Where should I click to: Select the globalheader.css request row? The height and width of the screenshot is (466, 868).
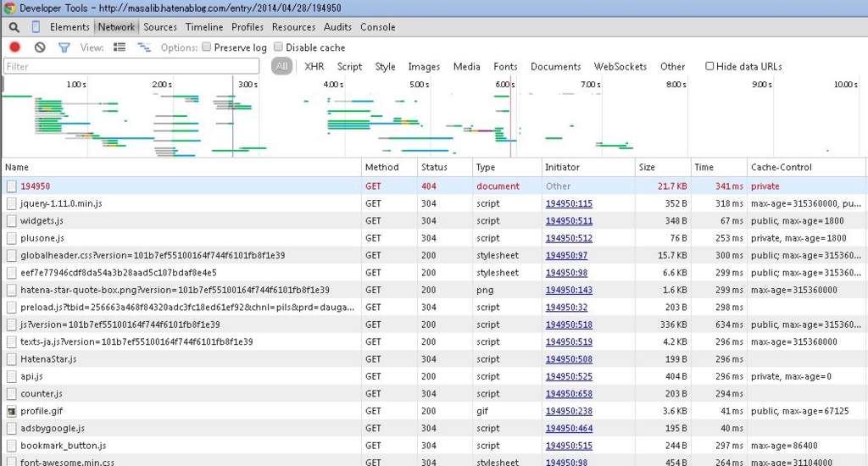click(434, 256)
